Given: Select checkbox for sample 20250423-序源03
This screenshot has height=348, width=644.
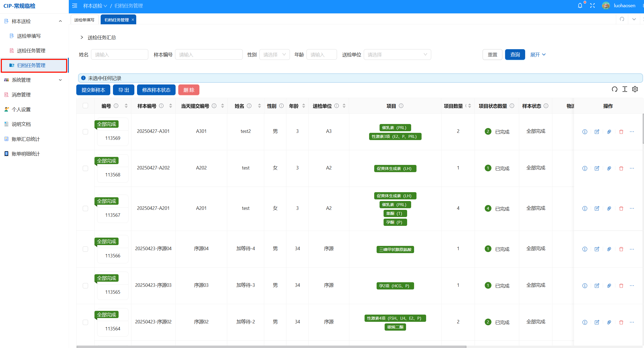Looking at the screenshot, I should click(x=85, y=286).
